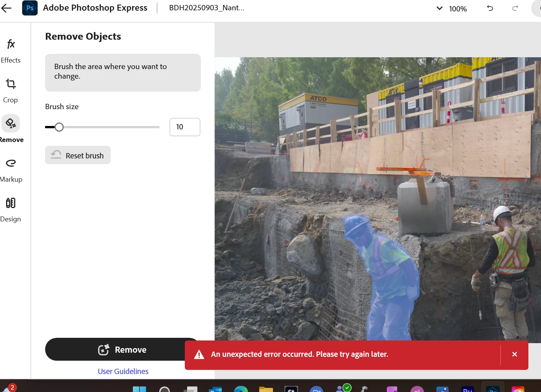This screenshot has height=392, width=541.
Task: Click the black Remove button
Action: 123,349
